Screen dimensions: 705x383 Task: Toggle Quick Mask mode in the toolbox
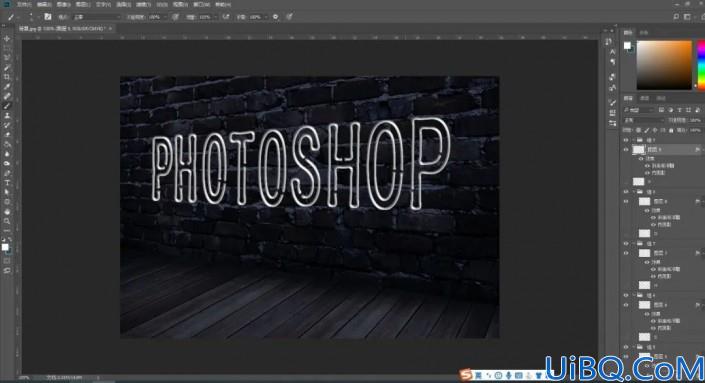[x=7, y=261]
